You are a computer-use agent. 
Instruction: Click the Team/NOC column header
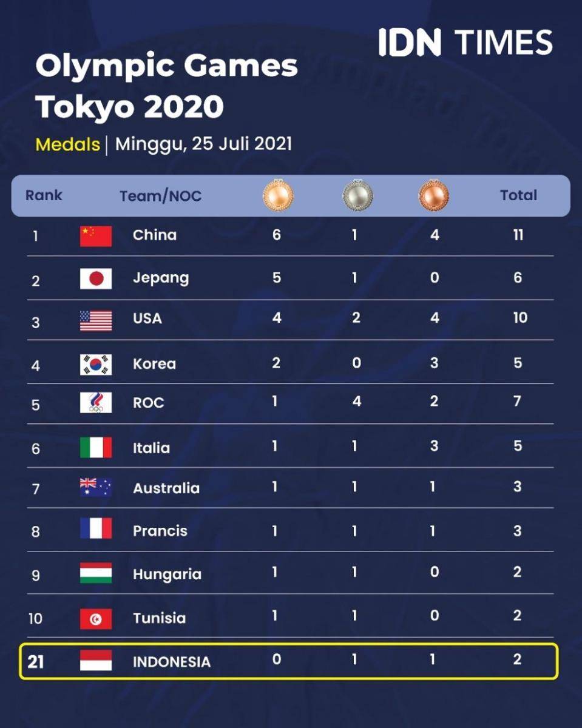161,197
